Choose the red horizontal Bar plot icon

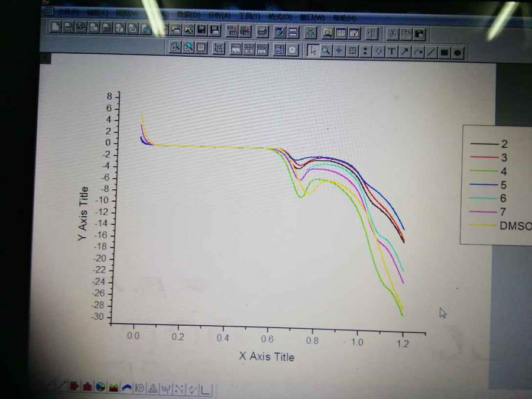(x=74, y=386)
